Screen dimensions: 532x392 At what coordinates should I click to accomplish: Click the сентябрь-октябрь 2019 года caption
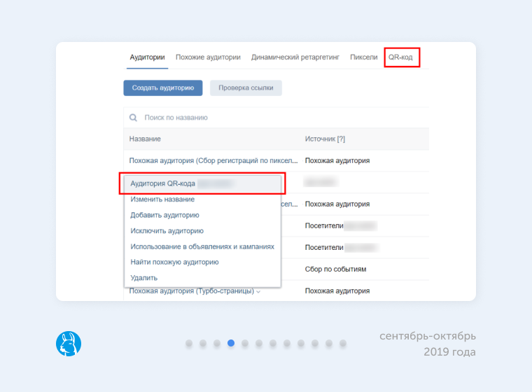coord(428,344)
